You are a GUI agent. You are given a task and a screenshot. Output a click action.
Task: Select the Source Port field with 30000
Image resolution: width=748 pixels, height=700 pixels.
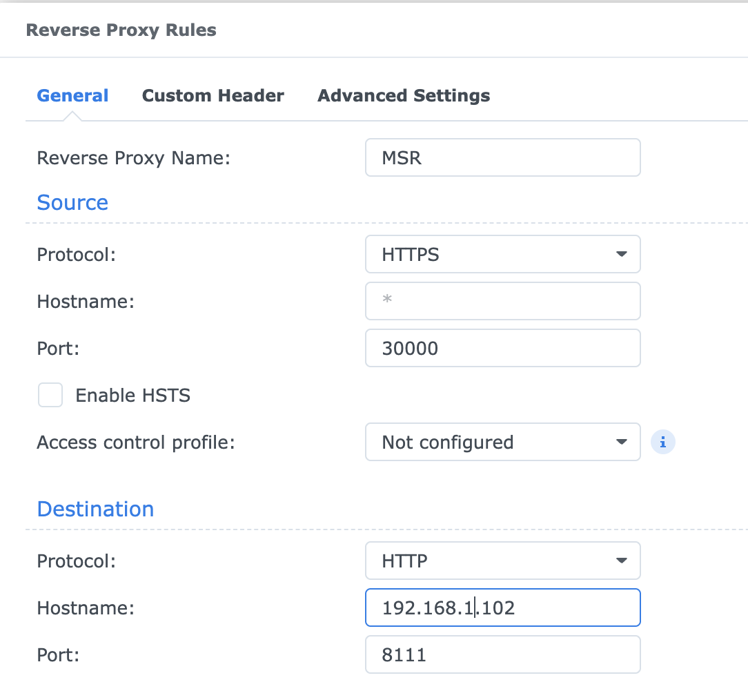coord(503,348)
